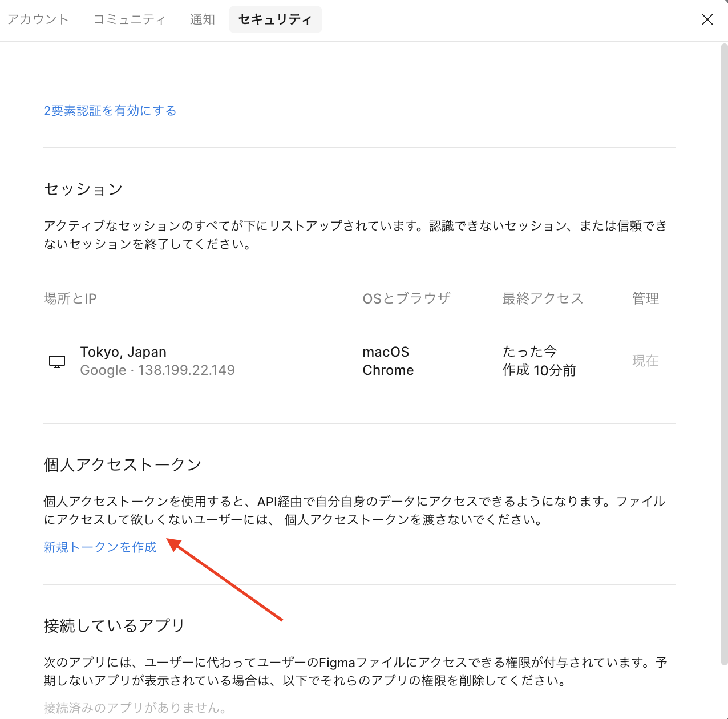
Task: Click the OSとブラウザ column header
Action: click(406, 298)
